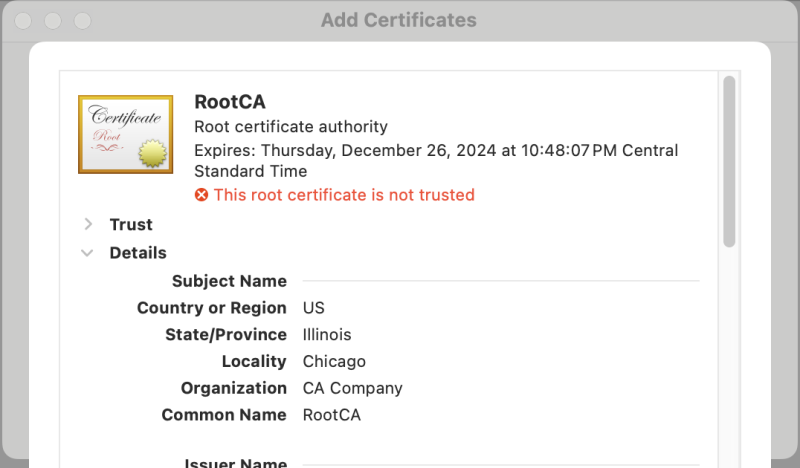This screenshot has height=468, width=800.
Task: Close the Add Certificates window
Action: (x=24, y=20)
